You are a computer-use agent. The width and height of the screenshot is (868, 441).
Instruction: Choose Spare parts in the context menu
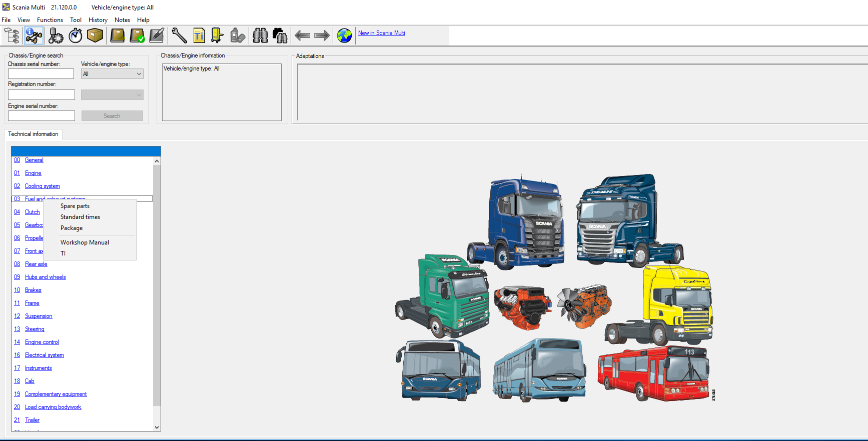point(75,206)
